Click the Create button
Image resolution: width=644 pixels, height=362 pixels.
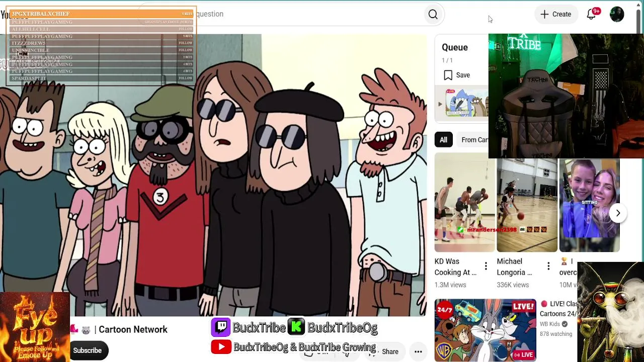point(555,14)
